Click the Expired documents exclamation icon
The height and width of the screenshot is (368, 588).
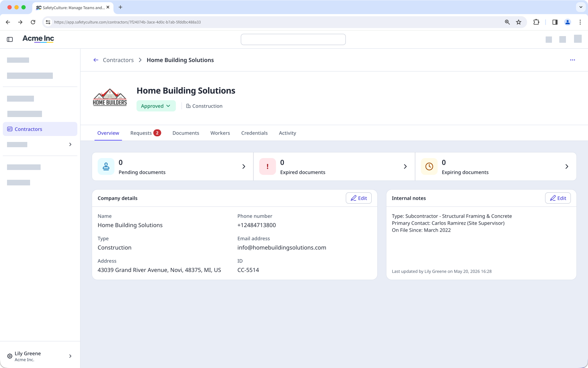268,166
